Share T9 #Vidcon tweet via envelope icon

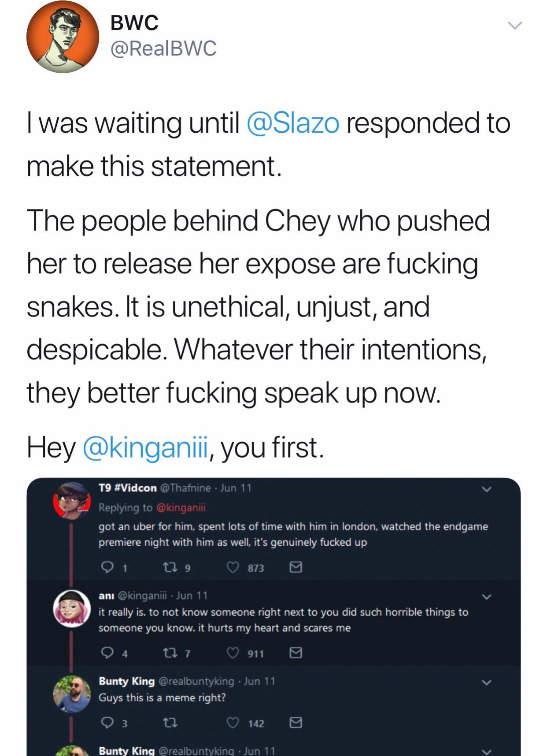tap(296, 567)
